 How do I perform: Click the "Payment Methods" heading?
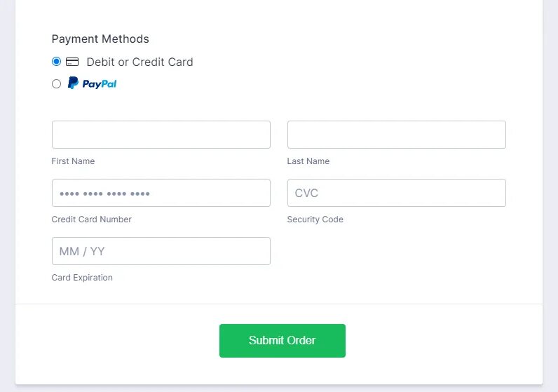[100, 39]
